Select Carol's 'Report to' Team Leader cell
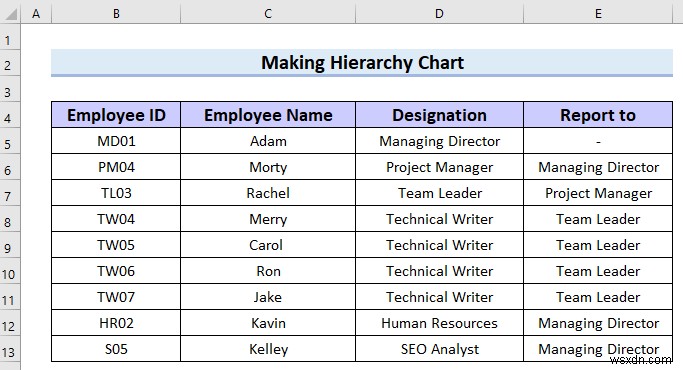 [x=598, y=245]
